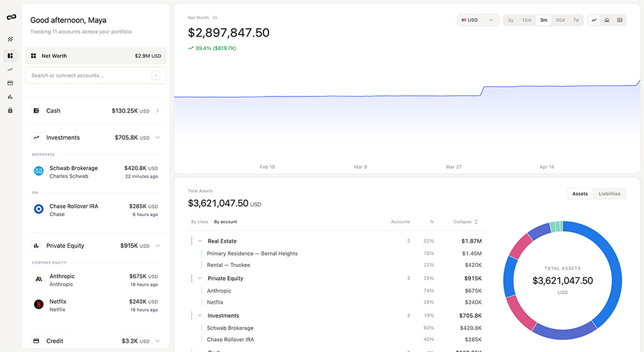Open the lock icon in left sidebar
This screenshot has width=644, height=352.
click(x=10, y=110)
